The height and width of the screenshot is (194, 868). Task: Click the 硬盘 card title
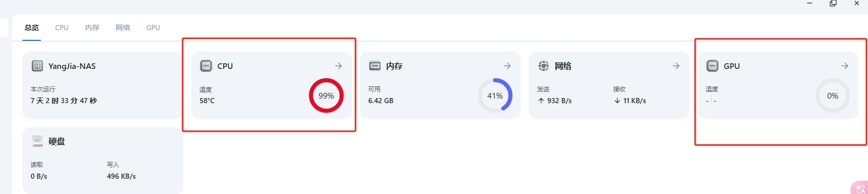tap(57, 141)
